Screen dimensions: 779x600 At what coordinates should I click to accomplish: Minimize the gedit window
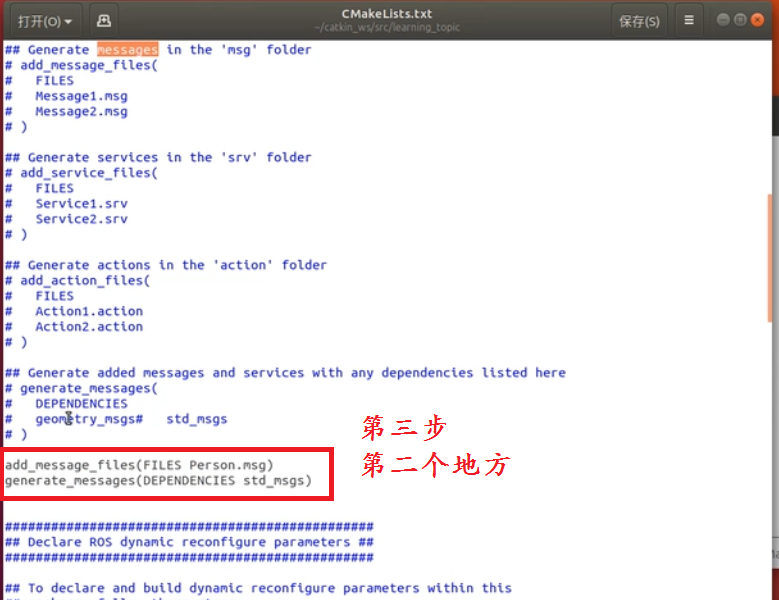(723, 19)
